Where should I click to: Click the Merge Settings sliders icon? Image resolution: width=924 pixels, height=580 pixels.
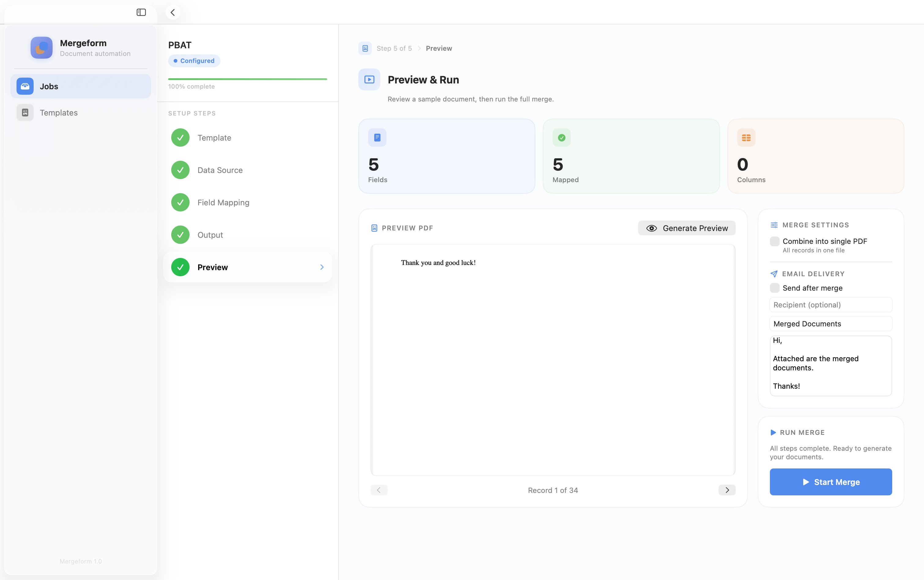pyautogui.click(x=774, y=225)
